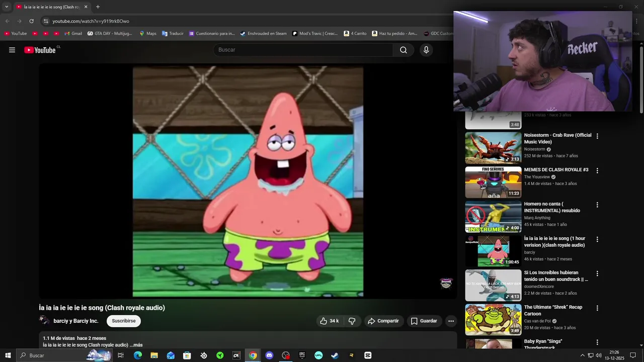Open Enshrouded en Steam bookmark
644x362 pixels.
click(x=263, y=34)
